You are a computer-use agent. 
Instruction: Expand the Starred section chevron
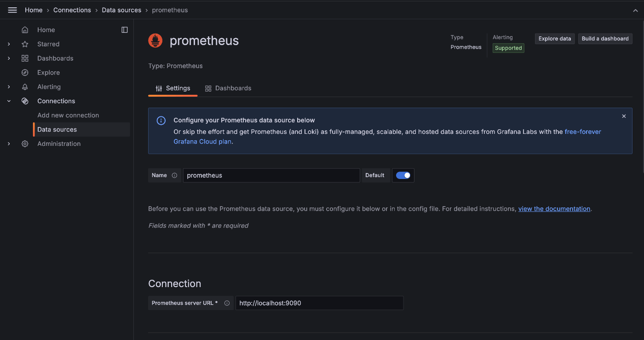point(9,44)
